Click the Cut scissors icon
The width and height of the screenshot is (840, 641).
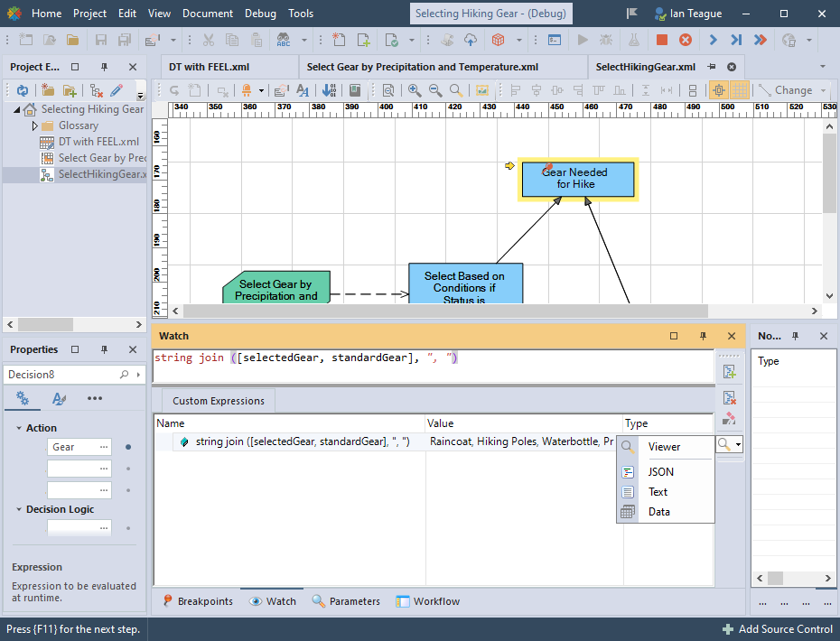coord(209,40)
